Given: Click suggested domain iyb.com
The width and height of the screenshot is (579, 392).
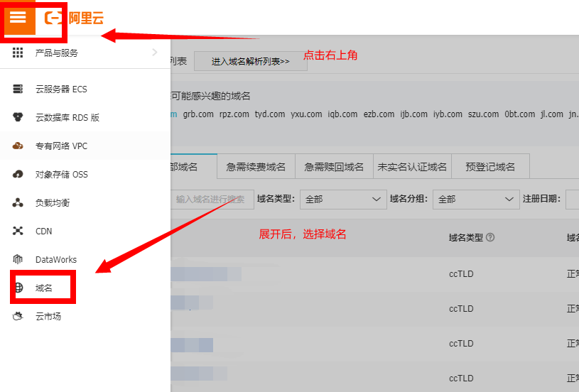Looking at the screenshot, I should point(448,114).
